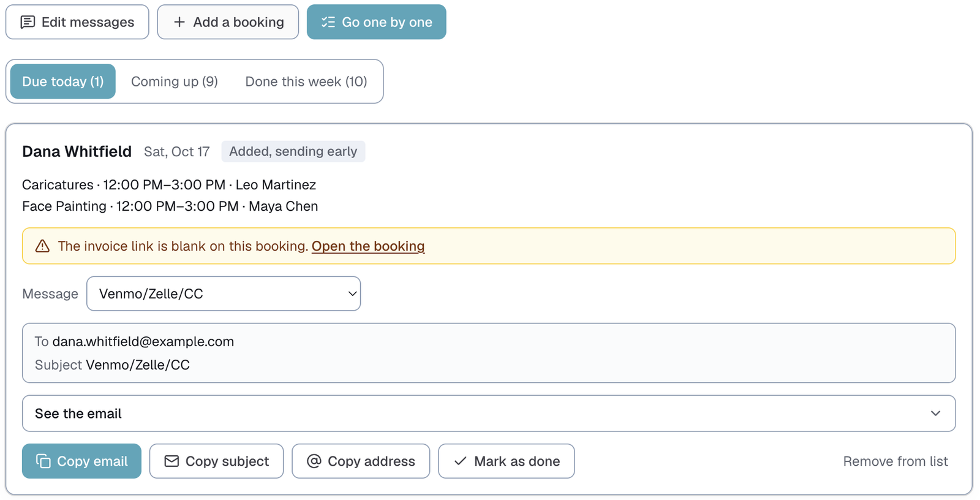This screenshot has width=980, height=500.
Task: Click the recipient address dana.whitfield@example.com
Action: [x=143, y=341]
